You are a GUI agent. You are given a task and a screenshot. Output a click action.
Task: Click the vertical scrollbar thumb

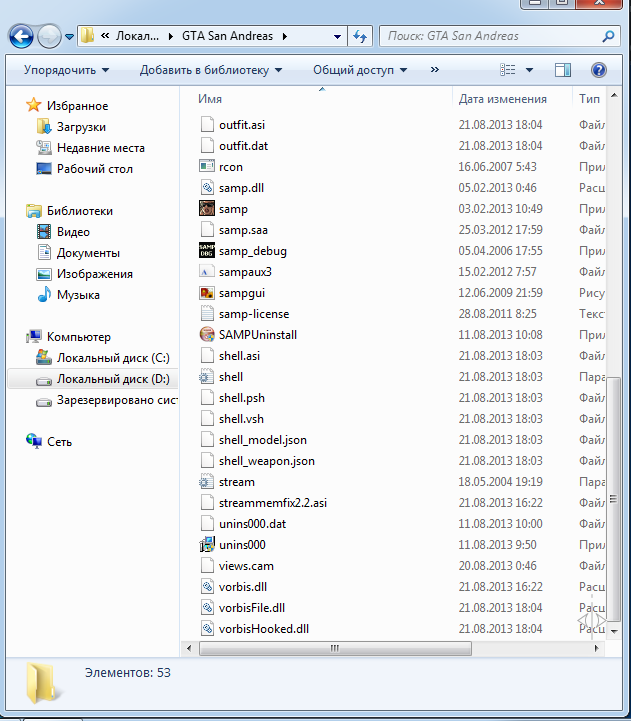[613, 498]
